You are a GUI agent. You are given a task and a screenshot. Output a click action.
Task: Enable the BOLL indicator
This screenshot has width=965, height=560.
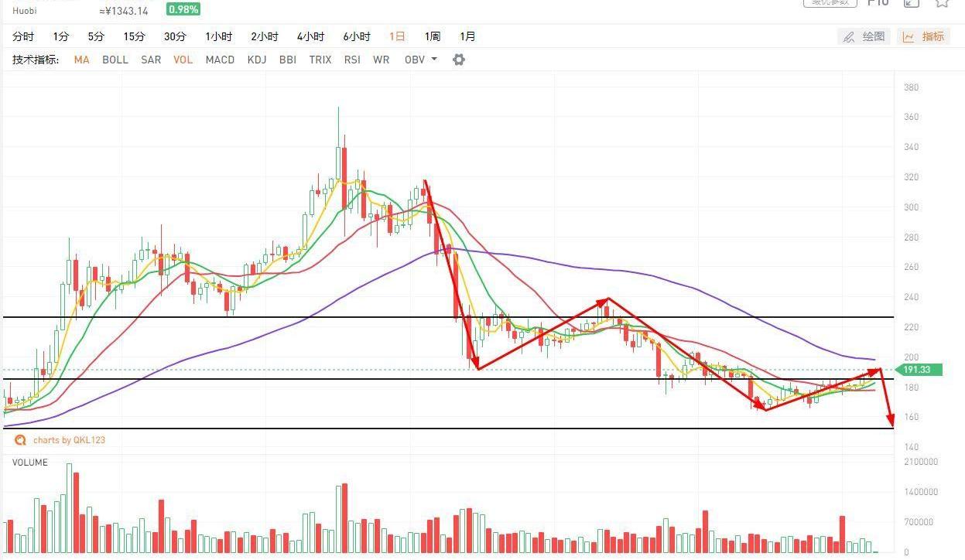(115, 60)
